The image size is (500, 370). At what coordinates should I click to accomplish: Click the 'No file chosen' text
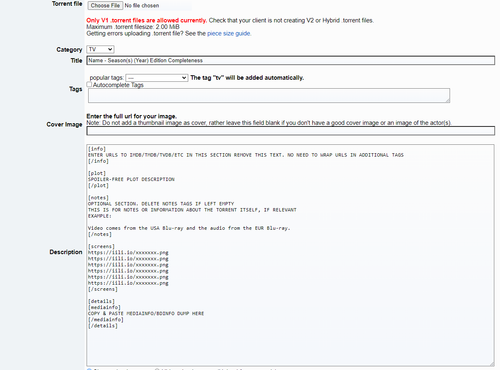point(142,6)
